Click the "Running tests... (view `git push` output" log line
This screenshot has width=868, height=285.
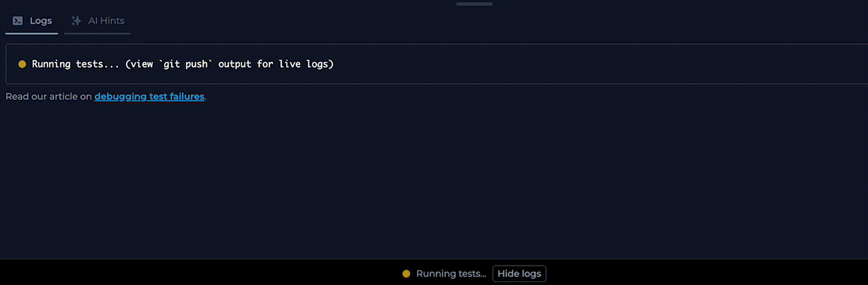(183, 64)
